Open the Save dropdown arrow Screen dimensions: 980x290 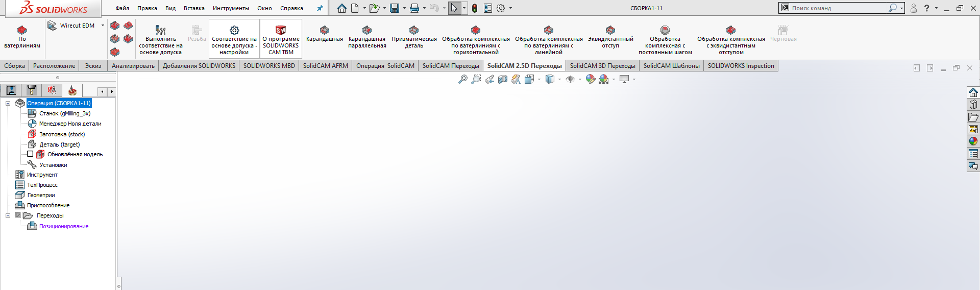(404, 8)
